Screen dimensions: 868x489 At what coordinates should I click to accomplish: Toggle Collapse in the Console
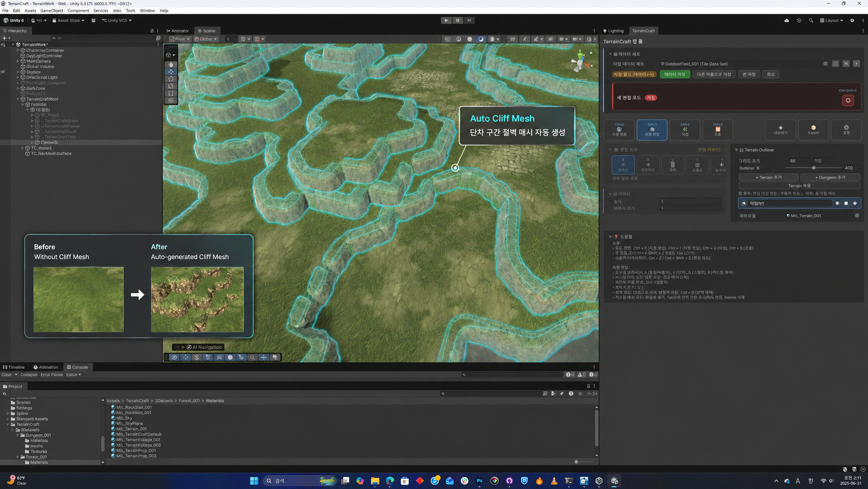pos(29,375)
